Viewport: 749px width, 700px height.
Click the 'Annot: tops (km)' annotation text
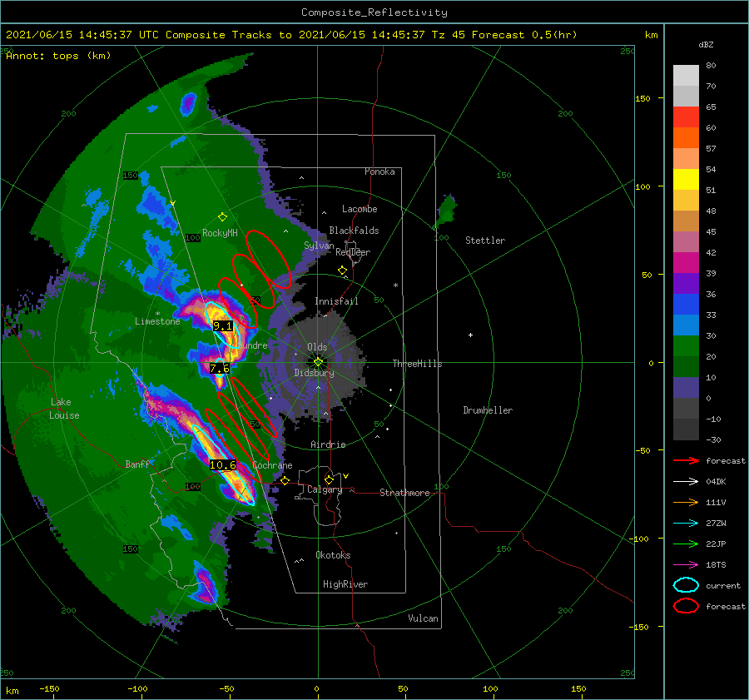pos(58,56)
